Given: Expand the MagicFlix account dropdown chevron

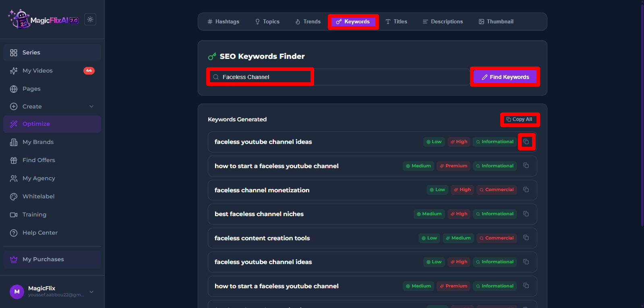Looking at the screenshot, I should pos(91,291).
